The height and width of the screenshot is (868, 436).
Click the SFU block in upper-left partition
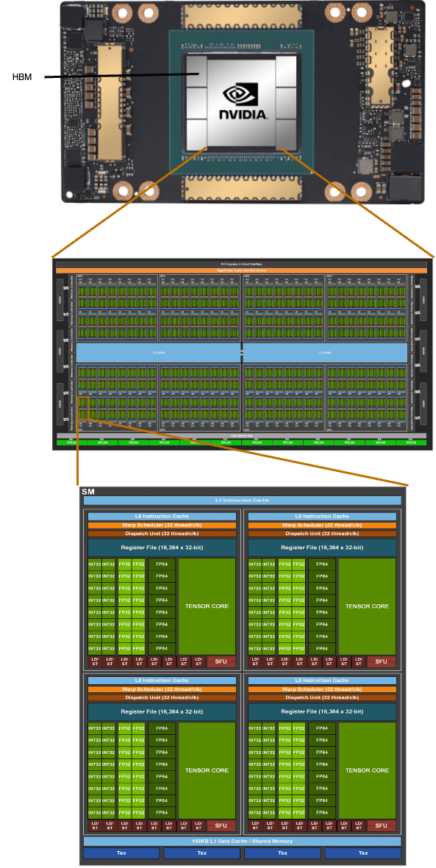[x=221, y=661]
